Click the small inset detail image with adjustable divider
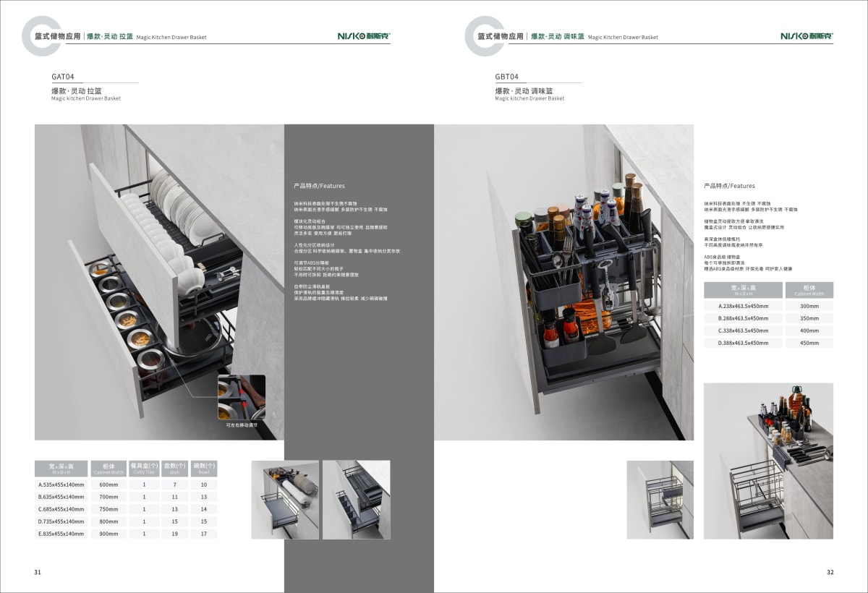The width and height of the screenshot is (868, 593). (242, 397)
